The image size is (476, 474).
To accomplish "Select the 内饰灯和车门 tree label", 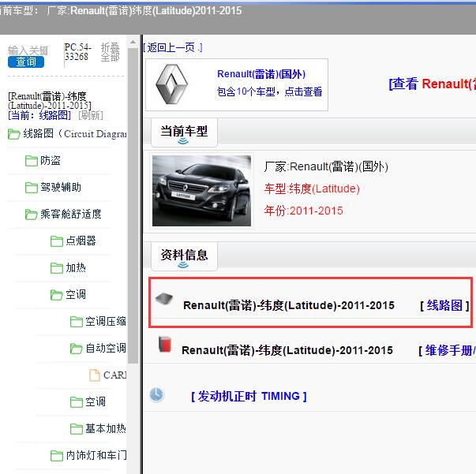I will pos(96,455).
